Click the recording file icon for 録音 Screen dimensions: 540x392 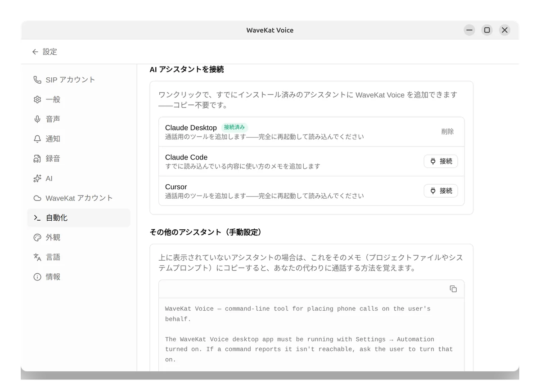(37, 159)
